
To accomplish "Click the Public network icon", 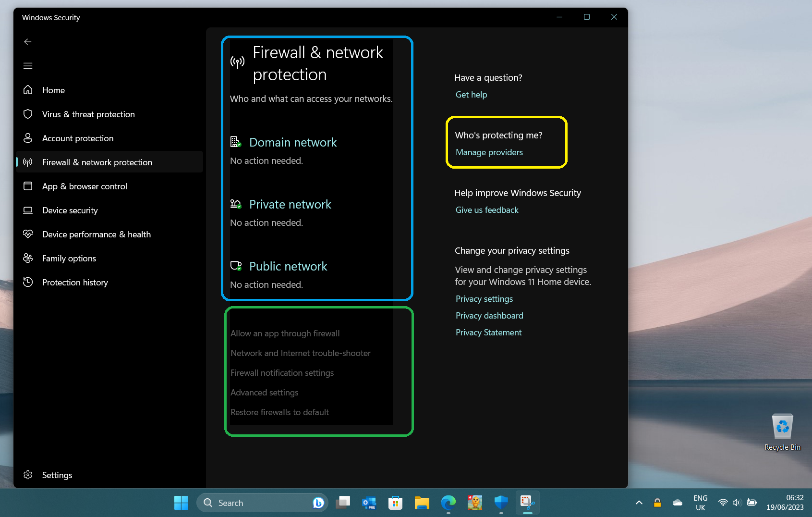I will [235, 266].
